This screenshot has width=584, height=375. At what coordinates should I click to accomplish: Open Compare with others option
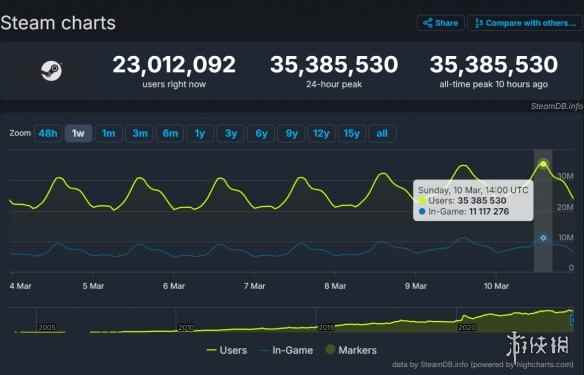[525, 23]
